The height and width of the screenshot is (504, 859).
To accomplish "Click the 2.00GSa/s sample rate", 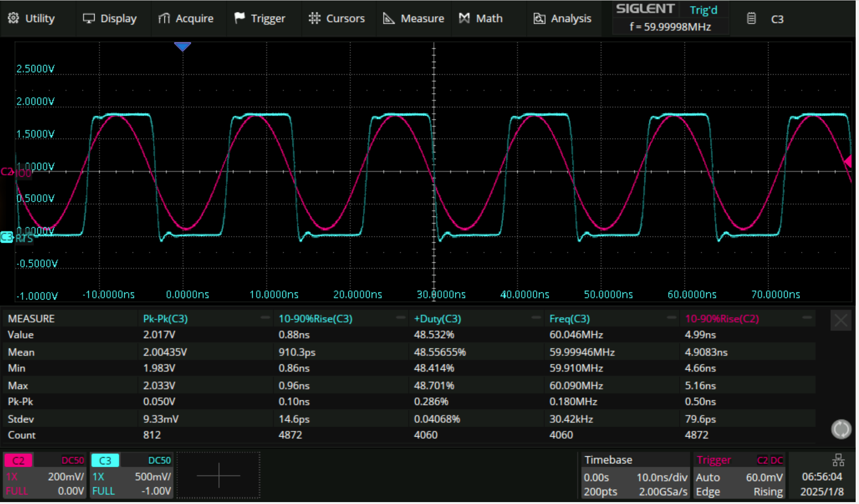I will [663, 492].
